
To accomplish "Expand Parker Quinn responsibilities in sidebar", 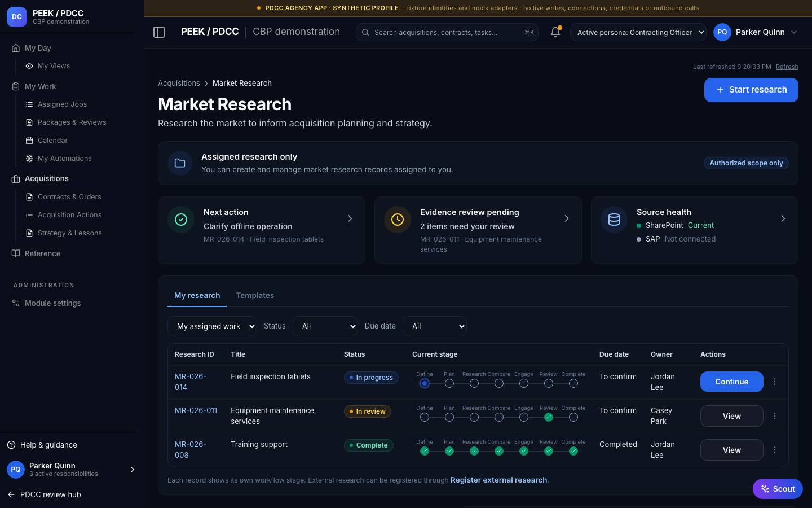I will coord(133,470).
